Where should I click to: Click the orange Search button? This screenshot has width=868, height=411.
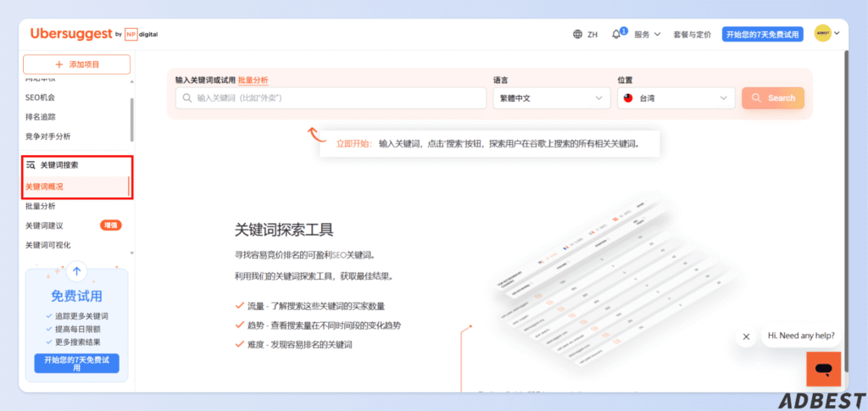(773, 98)
